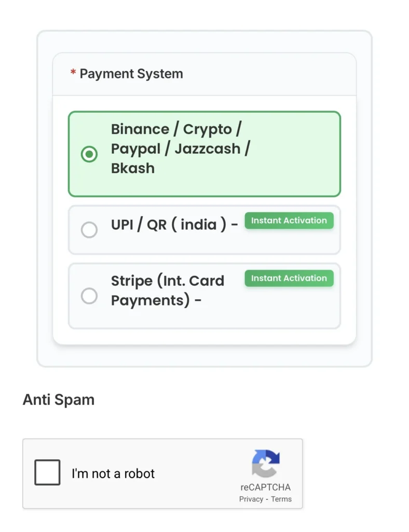The width and height of the screenshot is (409, 532).
Task: Click the "Bkash" word in first option
Action: click(x=133, y=168)
